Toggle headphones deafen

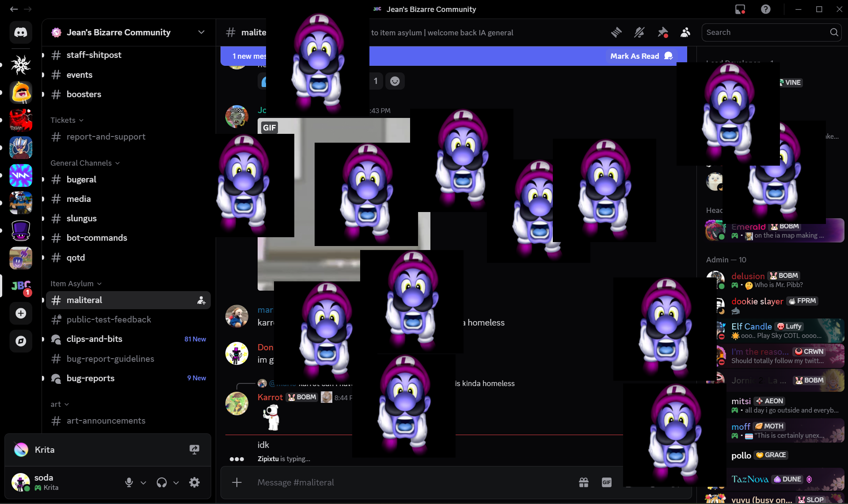pyautogui.click(x=162, y=482)
